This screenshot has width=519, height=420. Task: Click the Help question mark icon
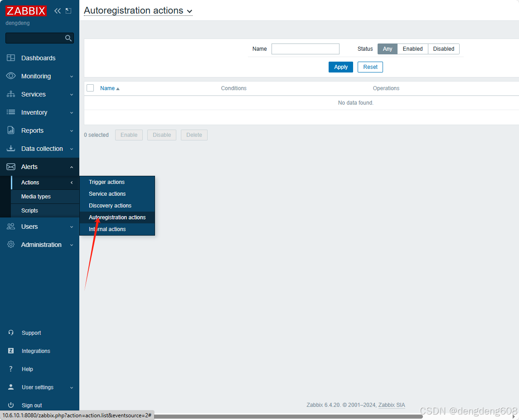pyautogui.click(x=11, y=369)
